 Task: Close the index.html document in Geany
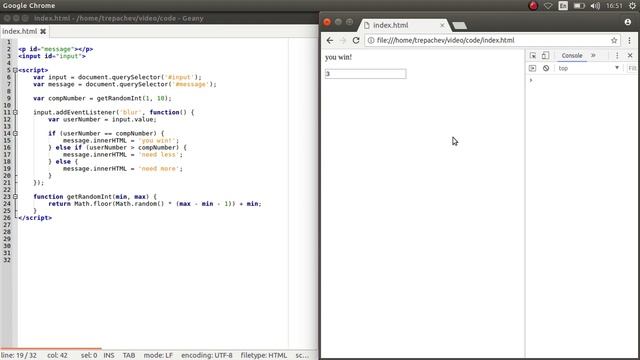(43, 31)
